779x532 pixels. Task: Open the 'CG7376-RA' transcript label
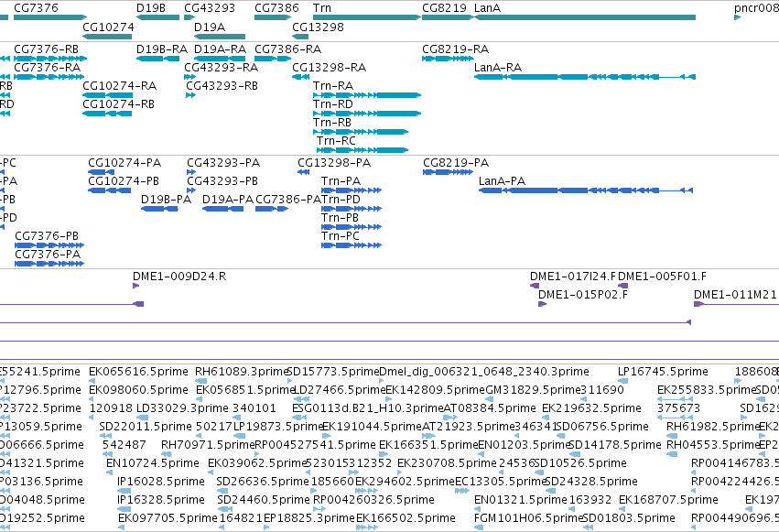pyautogui.click(x=48, y=68)
